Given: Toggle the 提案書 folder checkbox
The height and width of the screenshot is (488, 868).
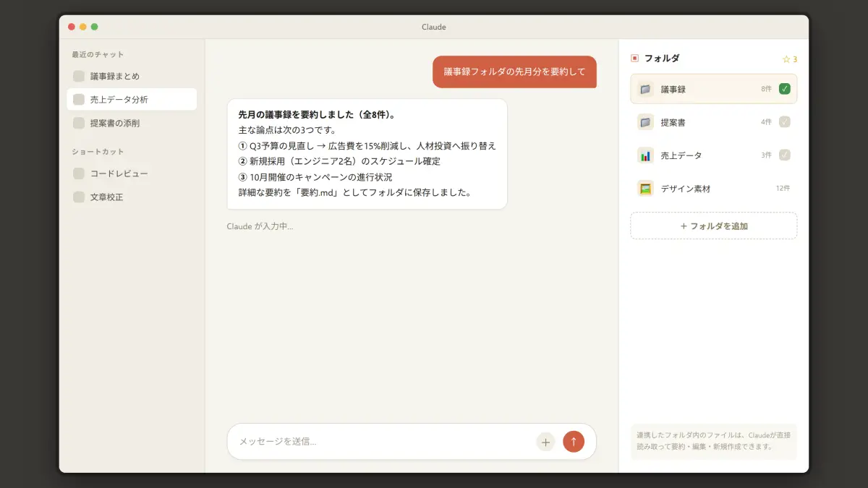Looking at the screenshot, I should (785, 122).
